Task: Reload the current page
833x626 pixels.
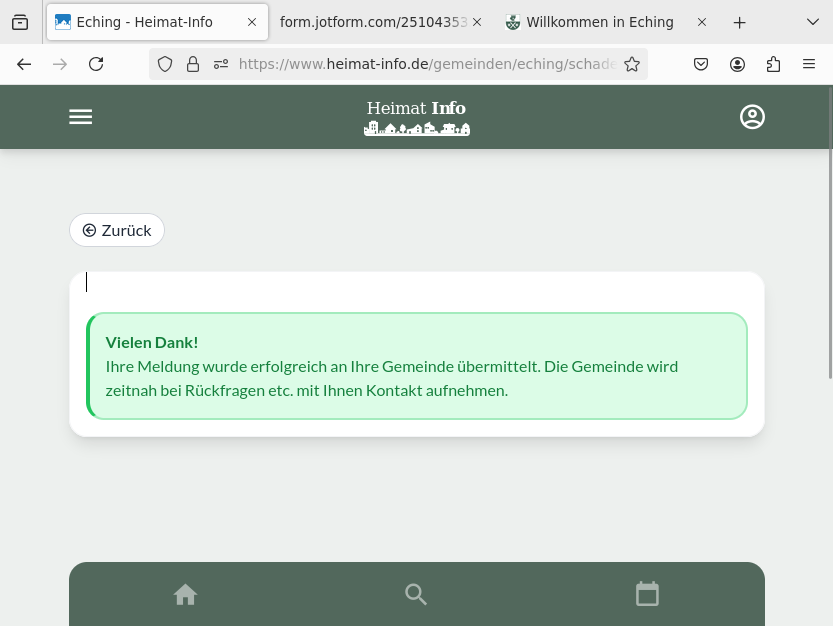Action: tap(96, 64)
